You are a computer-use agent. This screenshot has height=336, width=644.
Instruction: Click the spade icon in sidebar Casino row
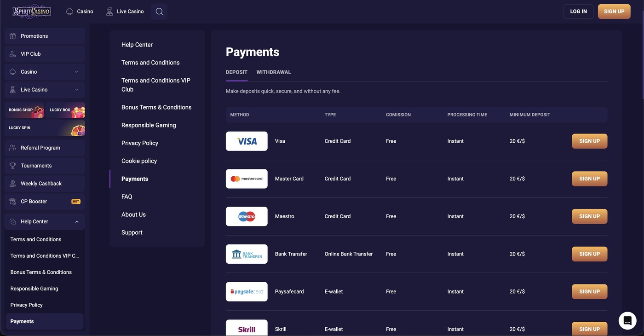(13, 72)
